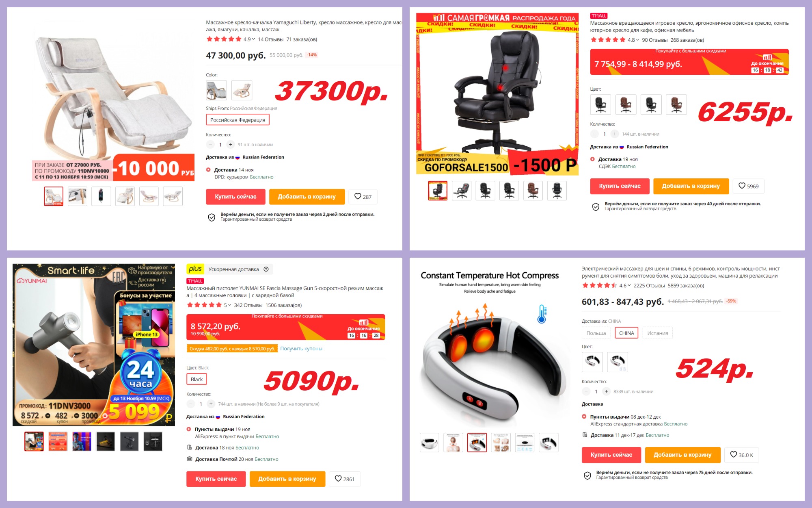
Task: Add the neck massager to cart with Добавить в корзину
Action: tap(682, 455)
